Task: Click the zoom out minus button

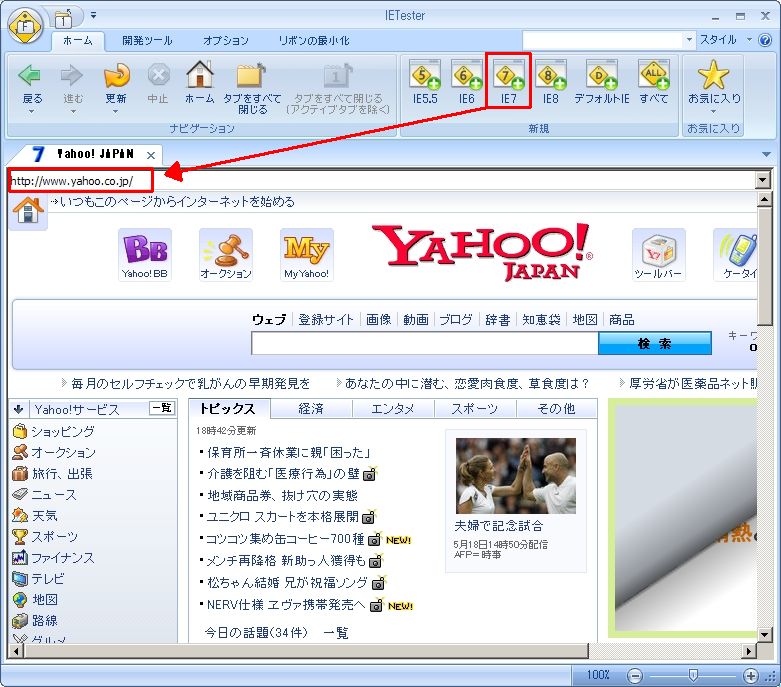Action: (635, 676)
